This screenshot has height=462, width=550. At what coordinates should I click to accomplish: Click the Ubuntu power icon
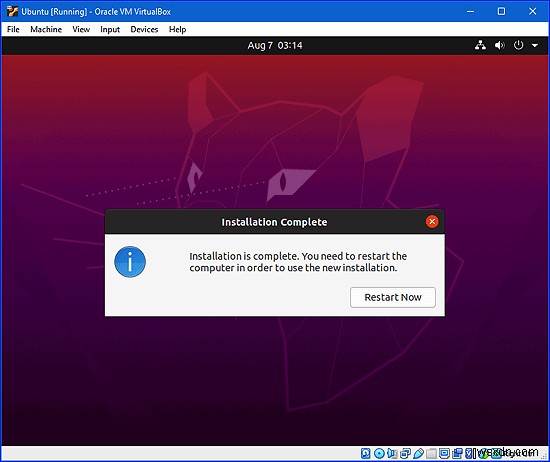pyautogui.click(x=518, y=45)
